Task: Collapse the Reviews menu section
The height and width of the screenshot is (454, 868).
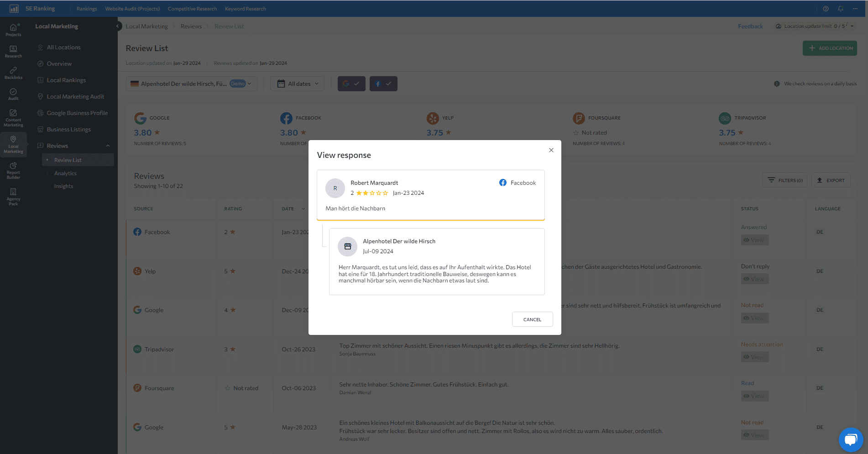Action: 108,146
